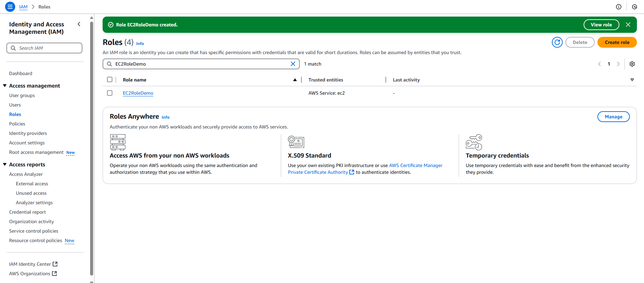This screenshot has width=644, height=283.
Task: Sort the table by Role name
Action: [135, 80]
